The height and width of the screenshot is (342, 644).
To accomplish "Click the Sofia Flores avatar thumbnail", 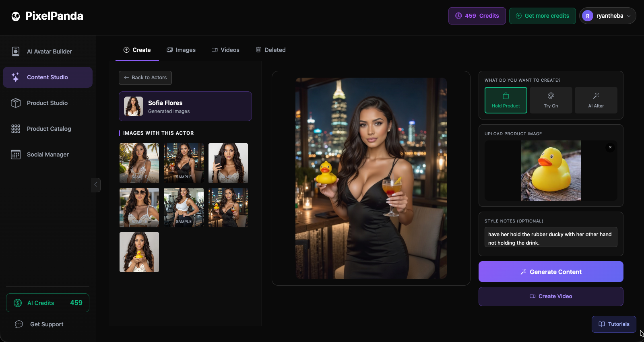I will (134, 106).
